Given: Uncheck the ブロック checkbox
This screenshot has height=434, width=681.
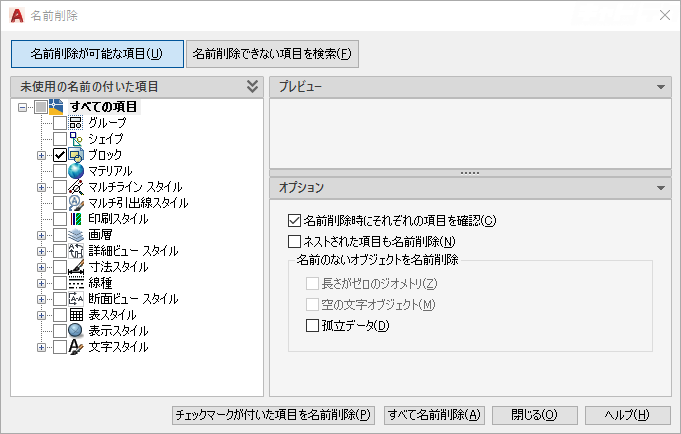Looking at the screenshot, I should (x=60, y=155).
